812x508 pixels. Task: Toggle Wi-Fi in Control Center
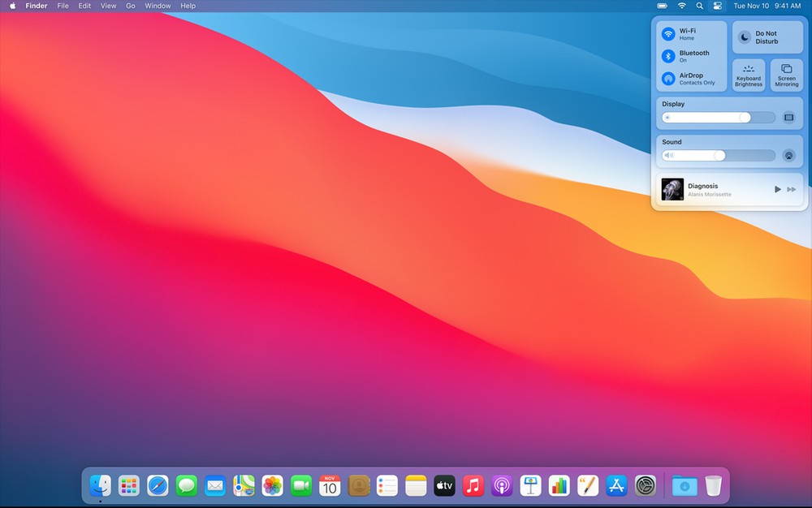668,34
